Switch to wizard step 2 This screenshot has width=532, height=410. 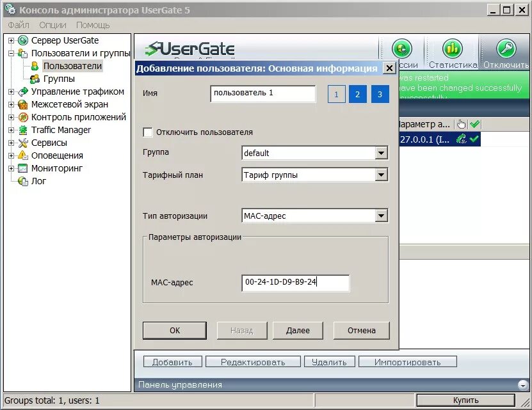point(358,94)
